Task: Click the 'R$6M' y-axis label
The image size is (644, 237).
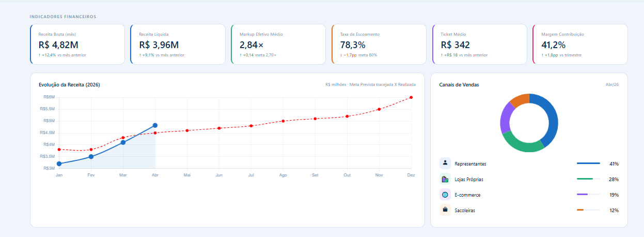Action: [49, 97]
